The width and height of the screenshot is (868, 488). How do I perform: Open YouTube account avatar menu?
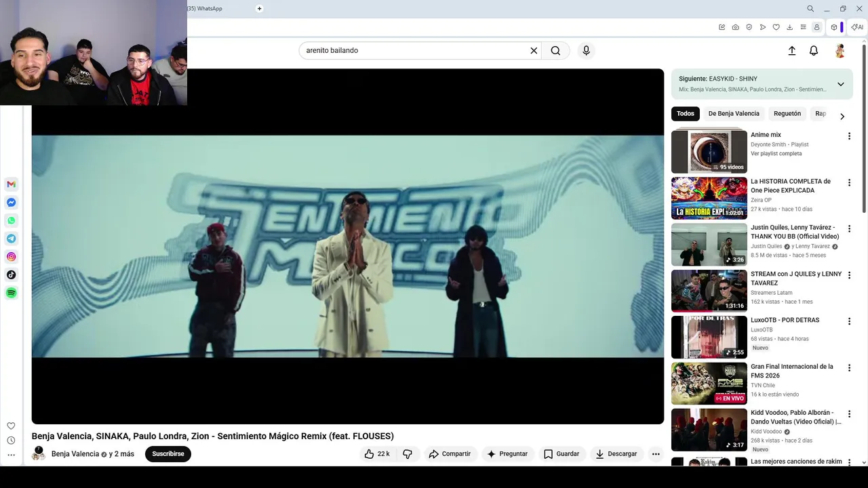(840, 51)
